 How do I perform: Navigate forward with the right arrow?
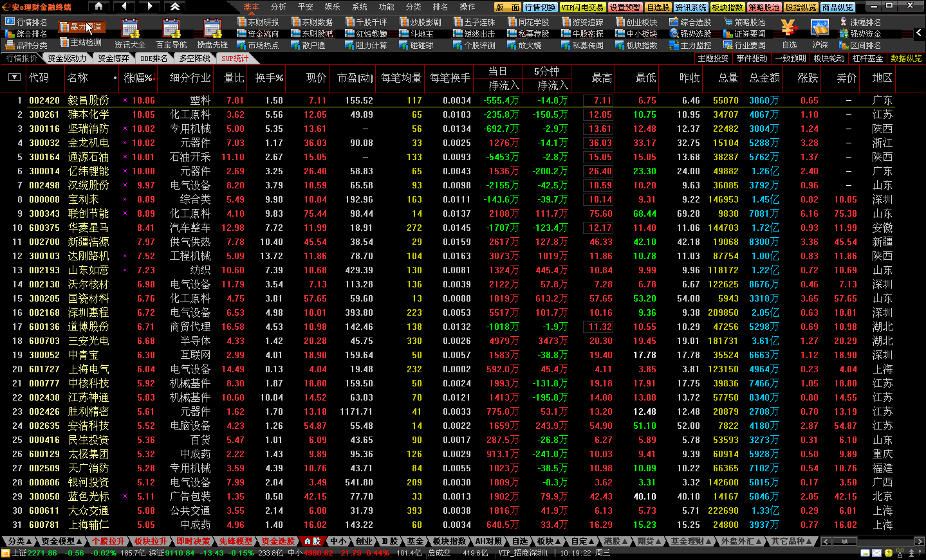pyautogui.click(x=149, y=6)
